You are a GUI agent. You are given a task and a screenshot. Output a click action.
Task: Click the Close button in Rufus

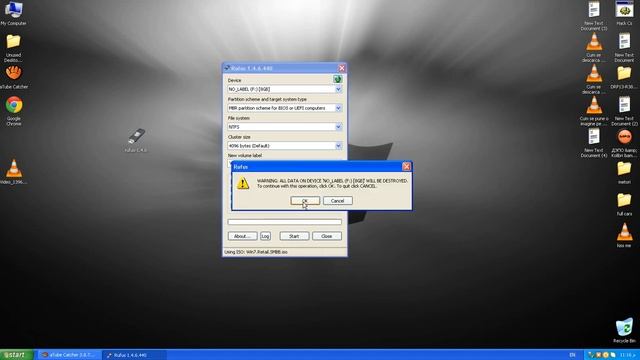click(x=327, y=236)
